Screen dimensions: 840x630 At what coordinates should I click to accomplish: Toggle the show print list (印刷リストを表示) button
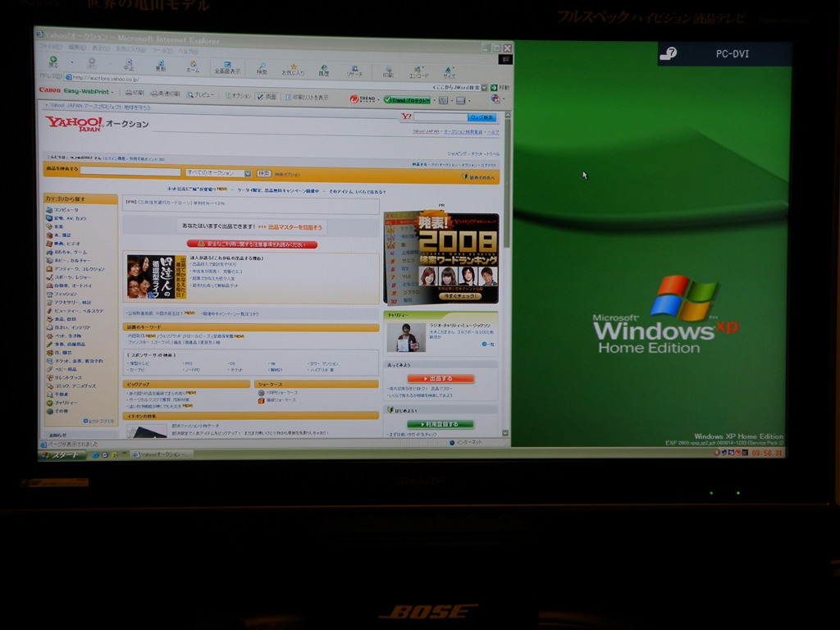307,98
